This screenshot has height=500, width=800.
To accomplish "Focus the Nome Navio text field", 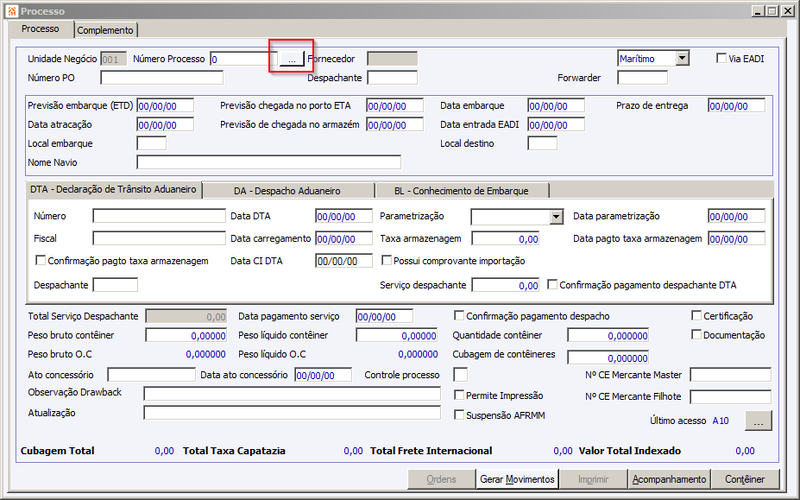I will (269, 162).
